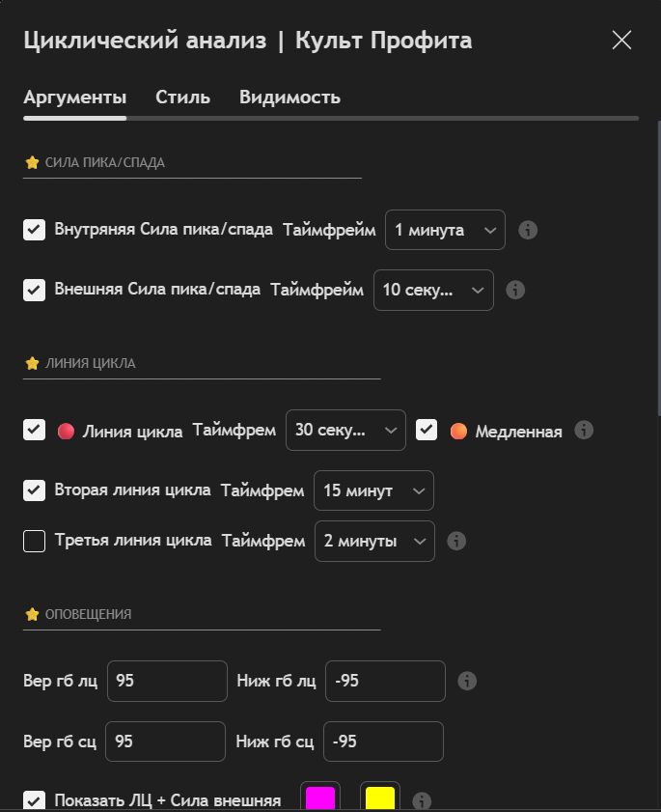Click info icon beside Внешняя Сила timeframe
Screen dimensions: 661x812
click(x=515, y=290)
